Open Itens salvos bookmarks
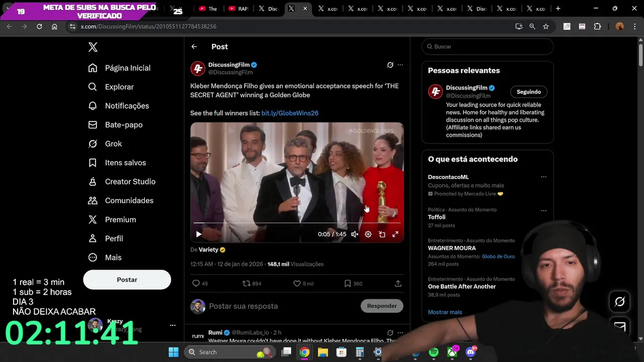644x362 pixels. [117, 163]
